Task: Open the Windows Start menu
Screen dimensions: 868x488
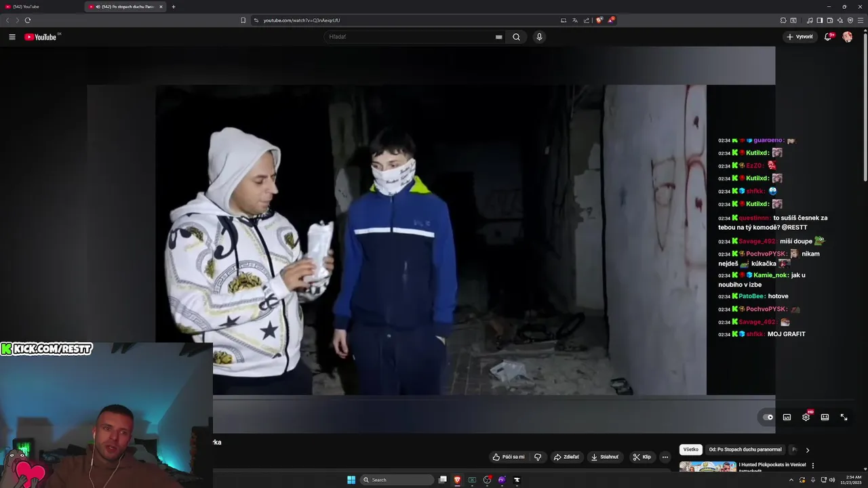Action: [351, 480]
